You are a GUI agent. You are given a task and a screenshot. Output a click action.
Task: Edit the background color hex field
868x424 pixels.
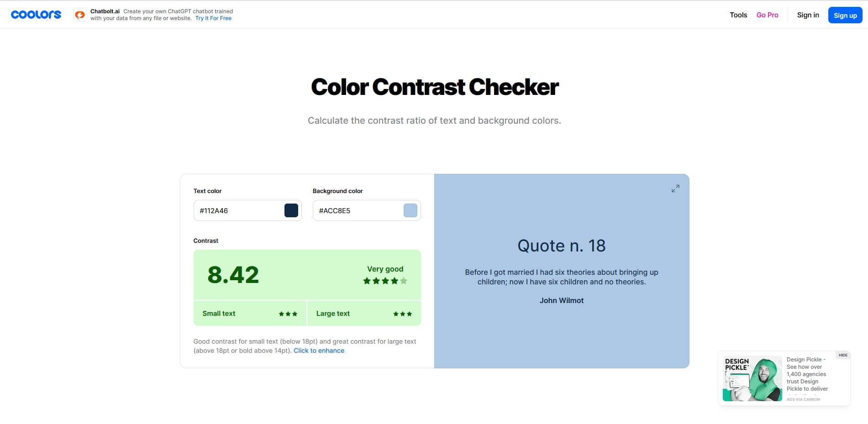357,210
